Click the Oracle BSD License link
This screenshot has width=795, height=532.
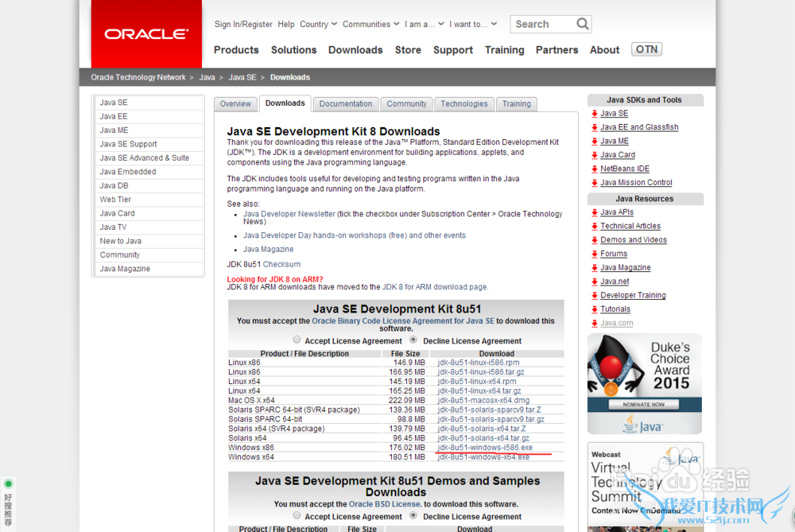pos(384,504)
